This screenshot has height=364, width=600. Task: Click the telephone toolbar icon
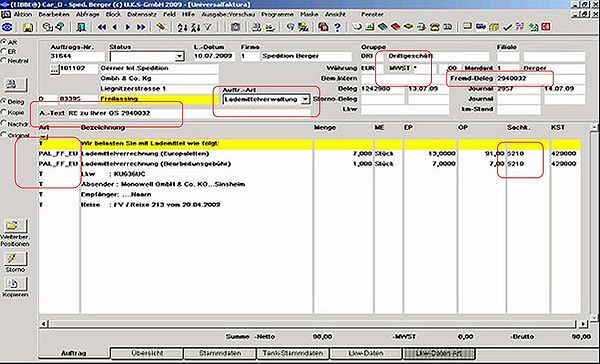[434, 27]
